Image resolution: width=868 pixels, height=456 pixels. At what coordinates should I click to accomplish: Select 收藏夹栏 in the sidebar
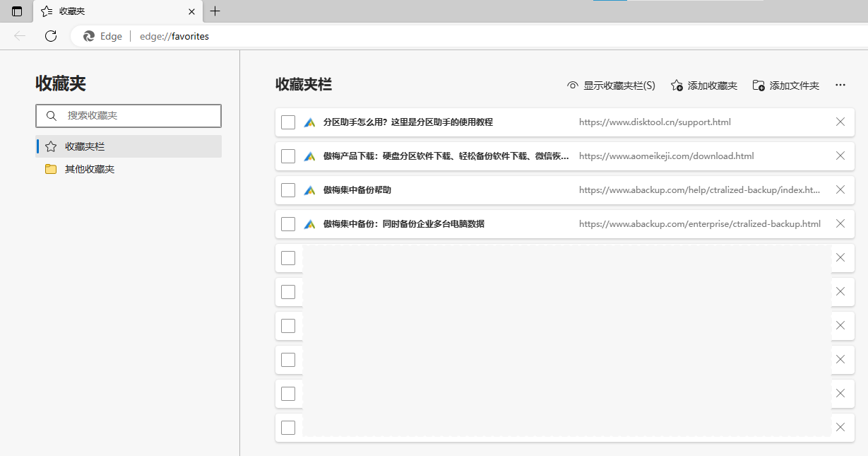[129, 146]
